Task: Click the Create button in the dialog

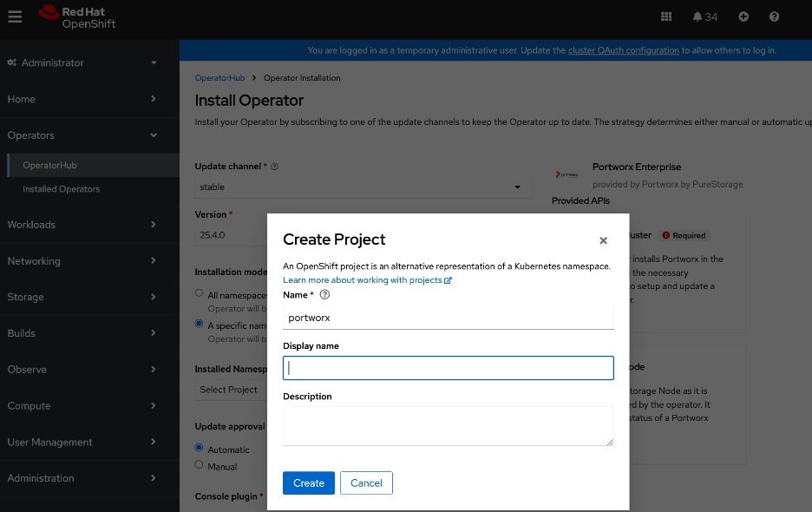Action: (x=308, y=482)
